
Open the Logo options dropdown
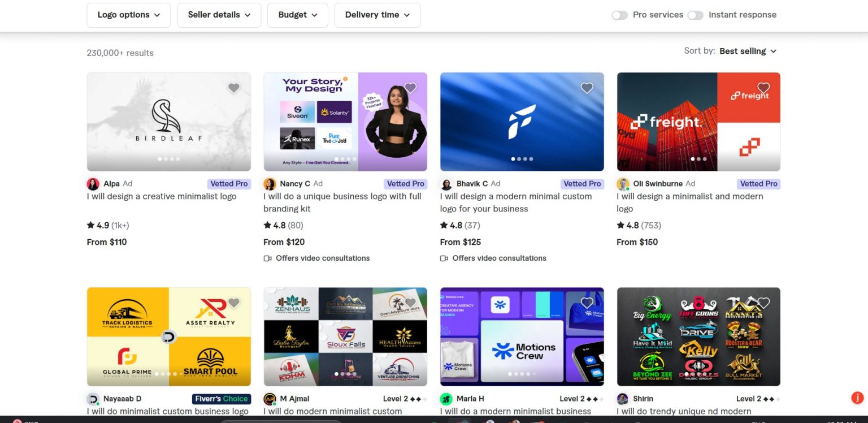pyautogui.click(x=128, y=15)
